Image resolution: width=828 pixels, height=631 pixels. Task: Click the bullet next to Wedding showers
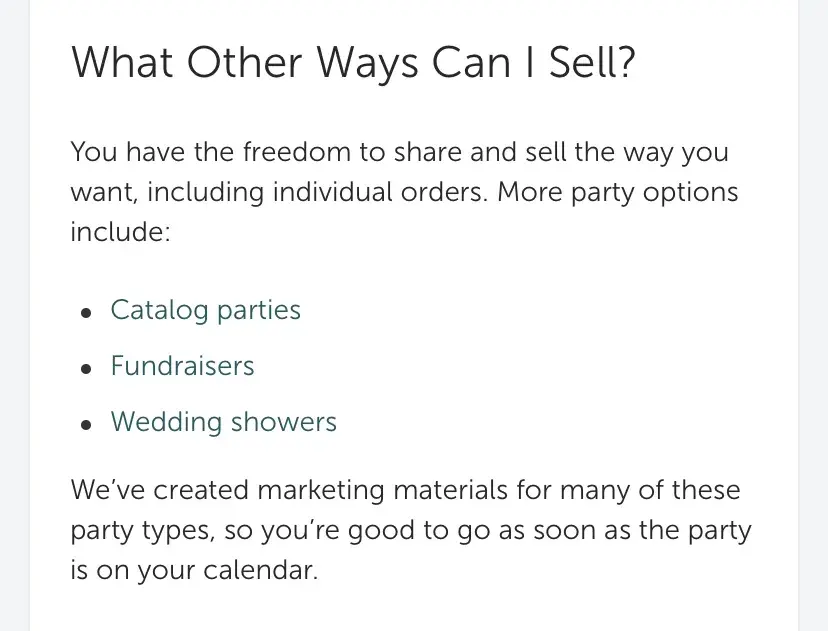tap(87, 424)
